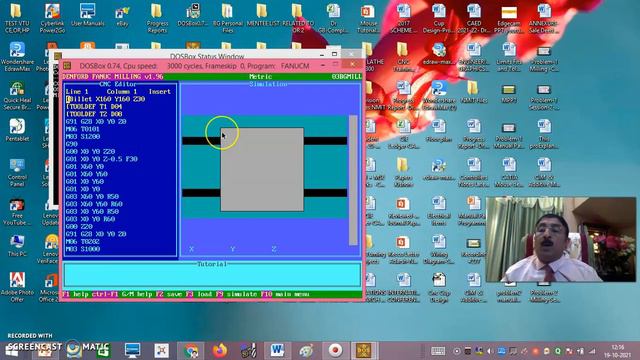Open the 2017 SCHEME Word document
Viewport: 640px width, 360px height.
coord(403,18)
